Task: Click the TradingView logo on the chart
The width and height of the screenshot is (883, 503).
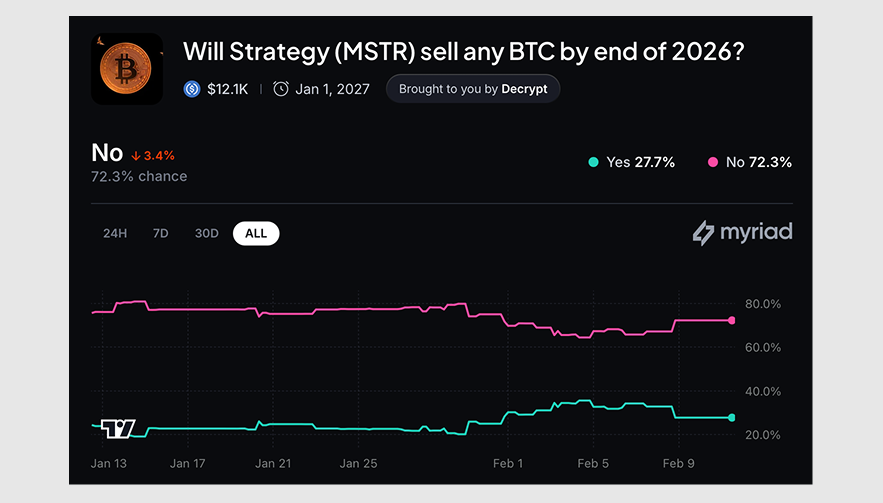Action: [x=118, y=428]
